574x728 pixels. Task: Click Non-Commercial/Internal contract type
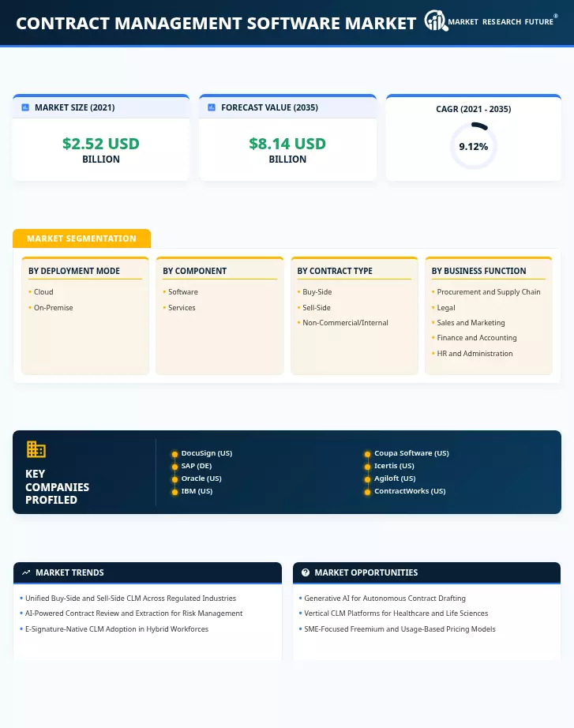tap(345, 323)
